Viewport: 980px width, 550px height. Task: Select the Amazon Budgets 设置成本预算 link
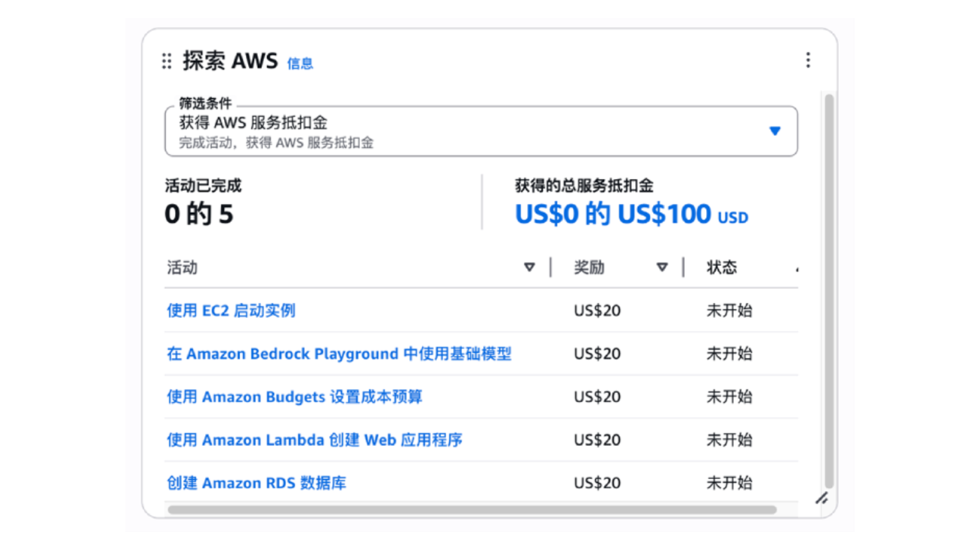pyautogui.click(x=294, y=397)
